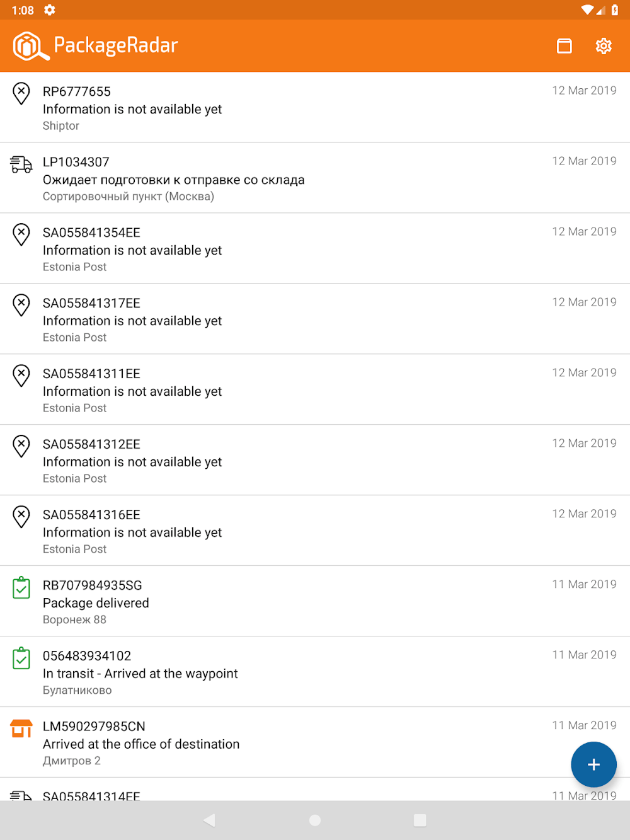This screenshot has width=630, height=840.
Task: Open SA055841316EE Estonia Post entry
Action: 315,531
